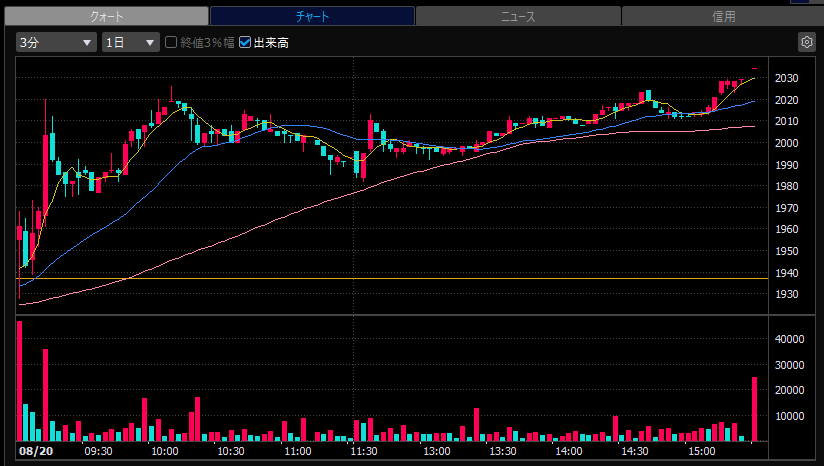Expand the 3分 interval dropdown
824x466 pixels.
point(56,42)
